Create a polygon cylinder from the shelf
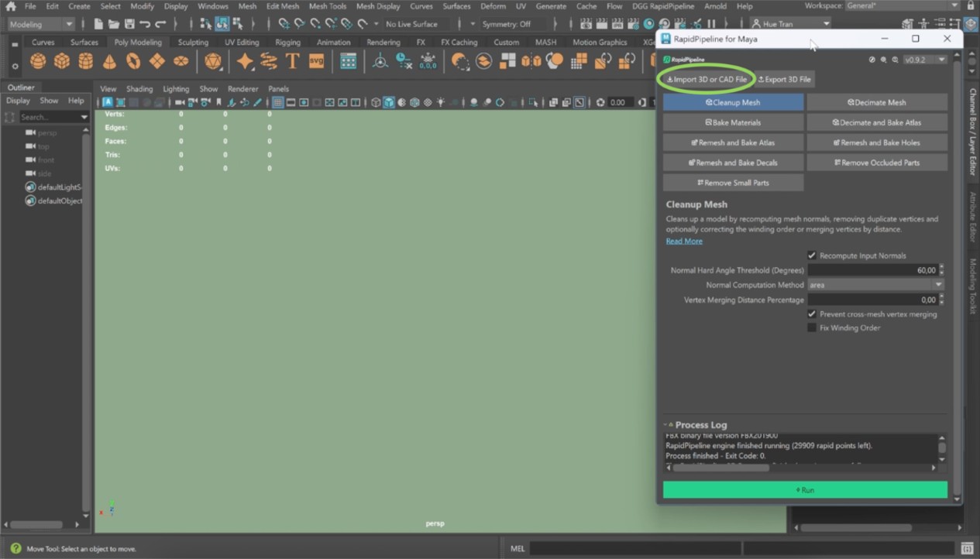This screenshot has height=559, width=980. pyautogui.click(x=86, y=61)
